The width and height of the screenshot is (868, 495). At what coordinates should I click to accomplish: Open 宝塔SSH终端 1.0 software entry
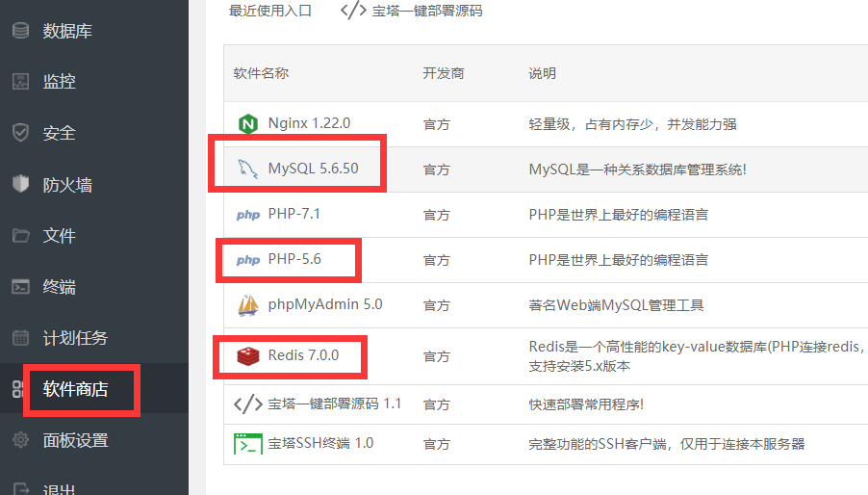point(320,443)
